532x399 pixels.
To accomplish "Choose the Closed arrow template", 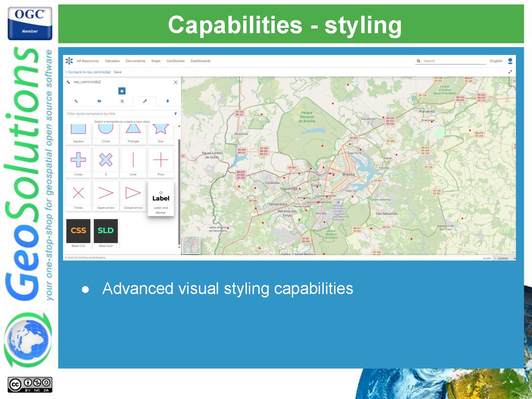I will (134, 195).
